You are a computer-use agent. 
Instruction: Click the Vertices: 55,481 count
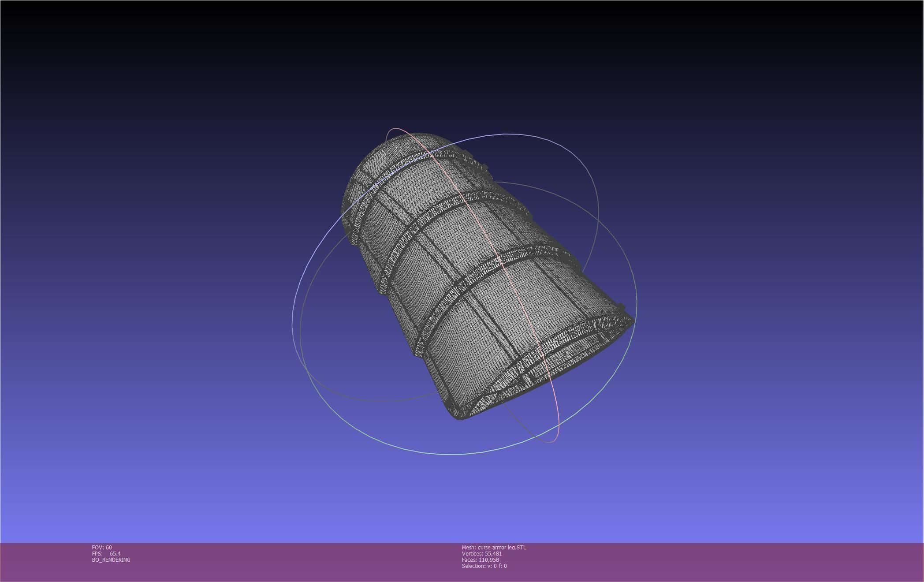482,554
